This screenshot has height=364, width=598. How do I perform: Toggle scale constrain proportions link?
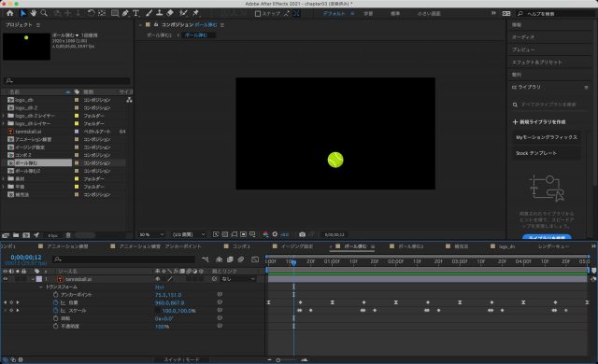pos(158,311)
